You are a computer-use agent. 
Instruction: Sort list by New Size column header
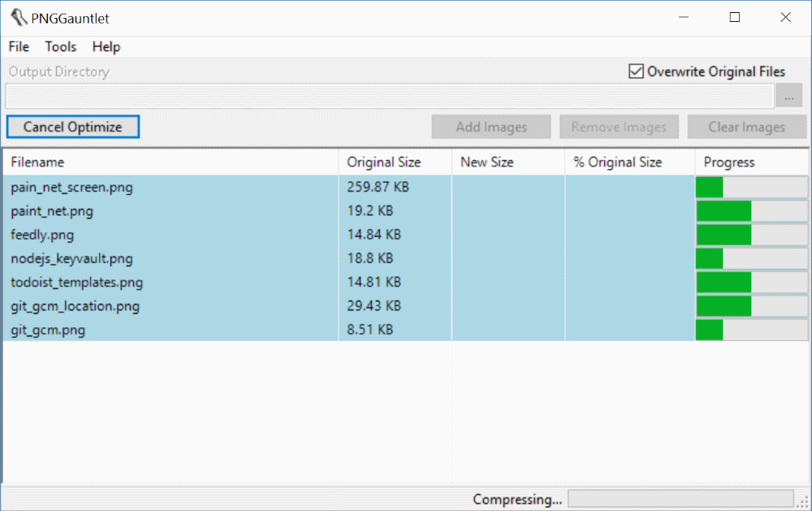point(508,162)
